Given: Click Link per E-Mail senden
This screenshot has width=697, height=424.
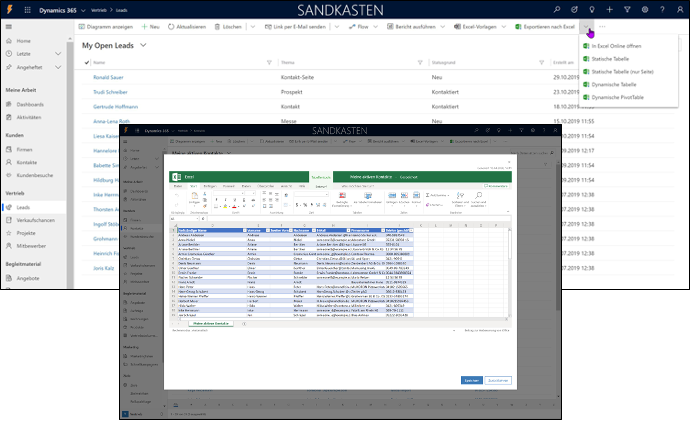Looking at the screenshot, I should pos(295,27).
